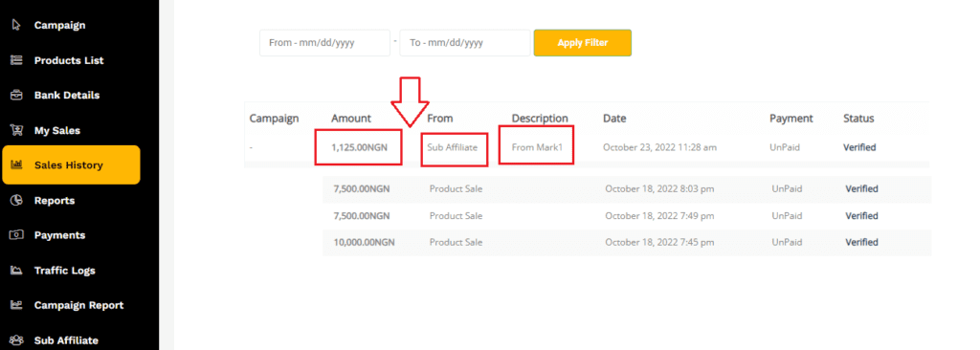Click the My Sales cart icon
980x350 pixels.
[x=17, y=131]
